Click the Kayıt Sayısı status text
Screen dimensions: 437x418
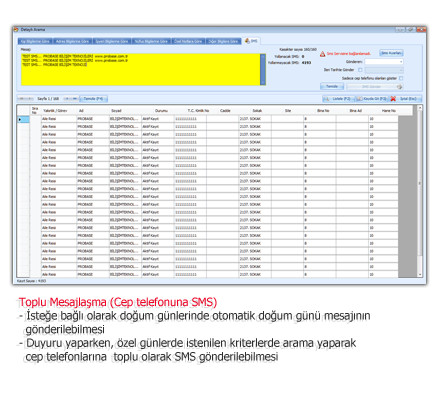coord(31,281)
